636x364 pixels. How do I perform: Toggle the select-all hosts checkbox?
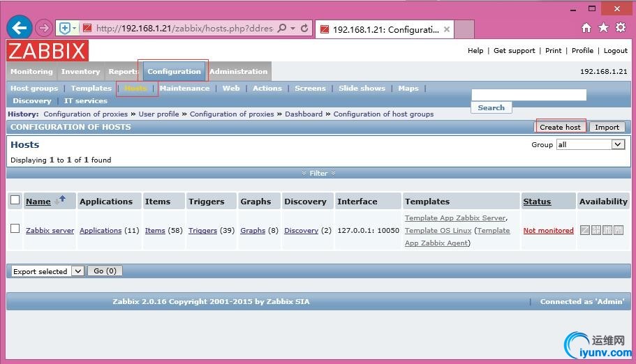tap(15, 200)
